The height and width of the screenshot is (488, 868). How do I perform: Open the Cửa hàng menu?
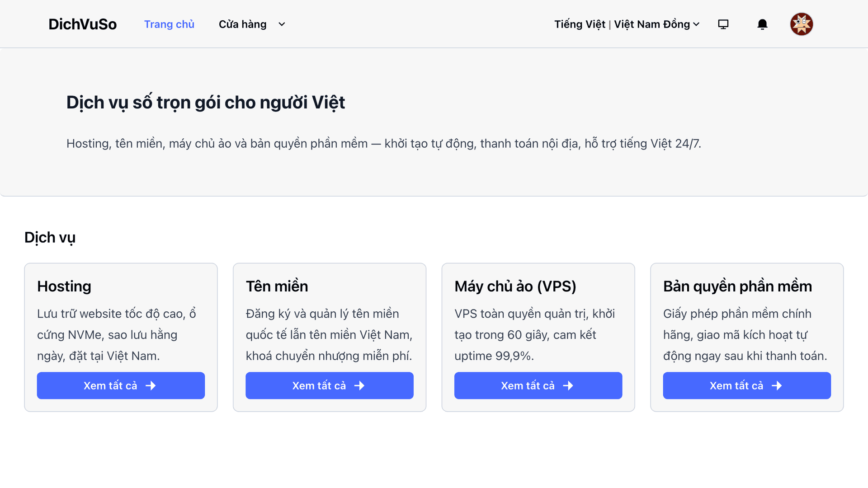coord(243,24)
